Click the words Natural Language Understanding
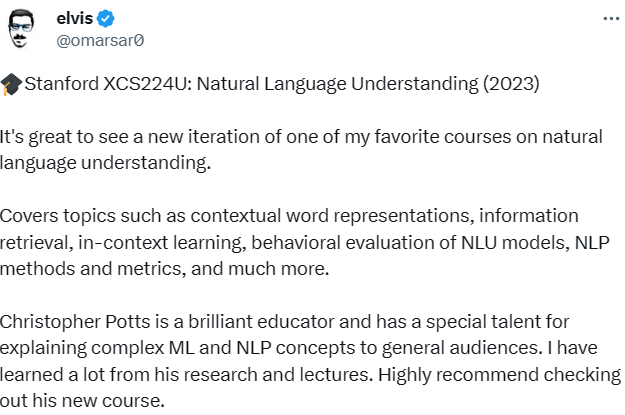 point(337,84)
